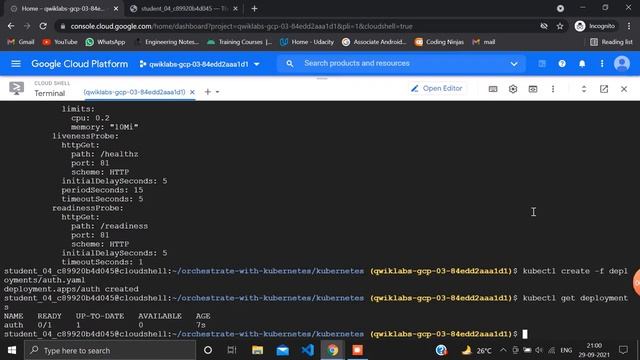
Task: Open the header three-dot settings menu
Action: click(602, 64)
